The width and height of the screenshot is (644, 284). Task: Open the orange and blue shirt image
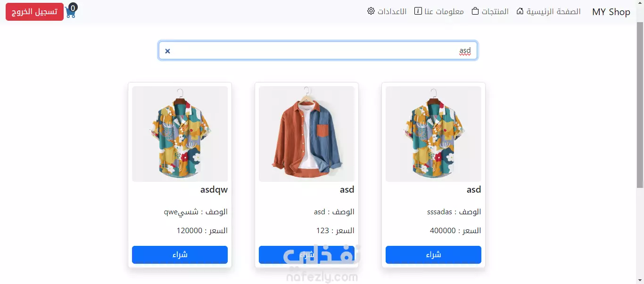(306, 134)
